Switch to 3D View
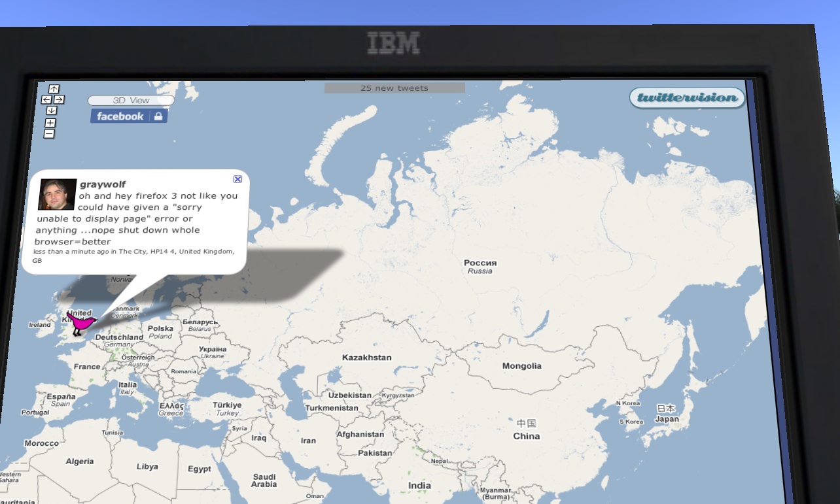The image size is (840, 504). 131,101
